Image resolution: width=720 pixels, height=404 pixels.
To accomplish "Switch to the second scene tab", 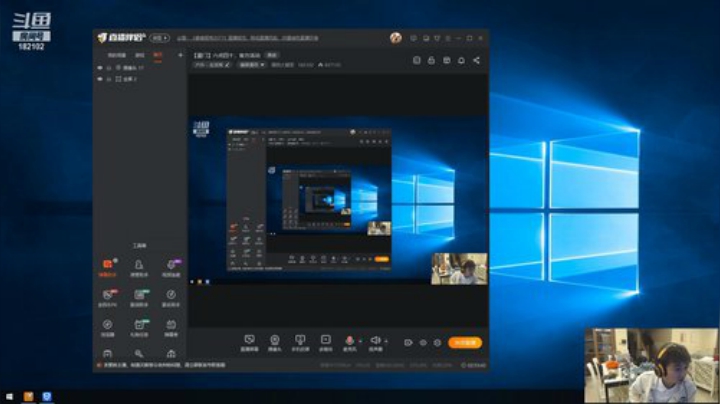I will (x=140, y=55).
